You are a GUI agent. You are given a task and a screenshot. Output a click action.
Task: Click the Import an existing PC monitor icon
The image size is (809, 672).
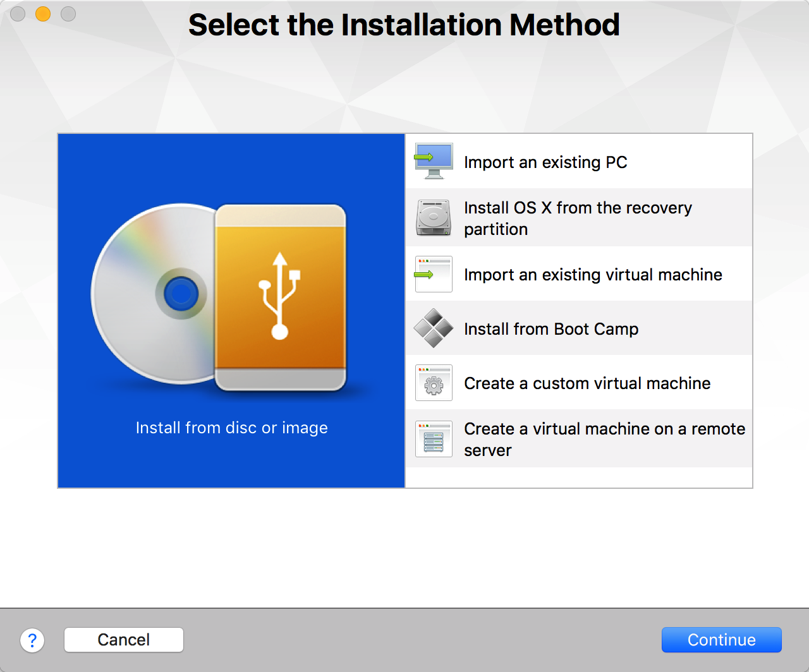click(x=434, y=162)
